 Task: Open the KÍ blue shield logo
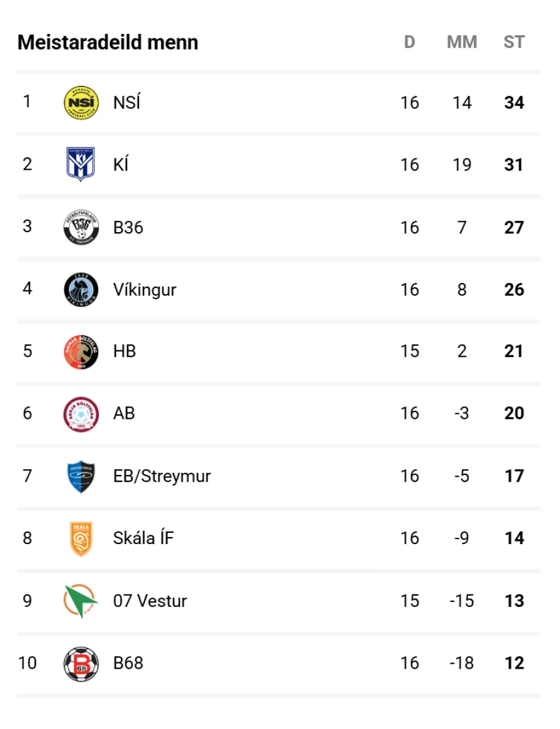tap(81, 164)
